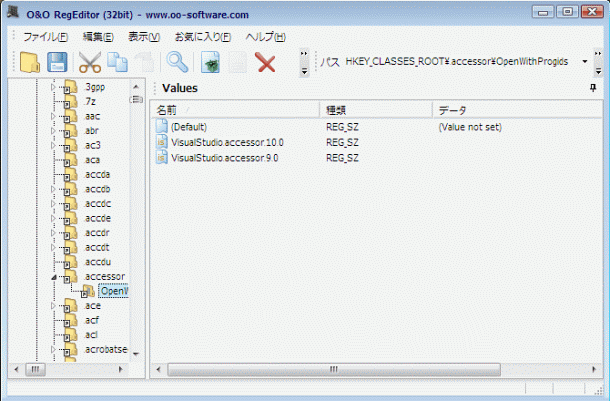610x401 pixels.
Task: Select the .accde key in tree
Action: 98,218
